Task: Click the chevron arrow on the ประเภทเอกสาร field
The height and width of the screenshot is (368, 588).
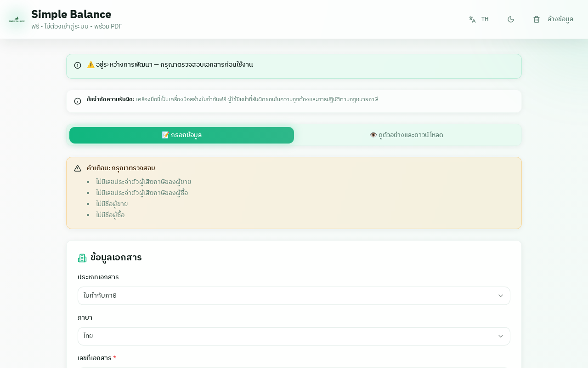Action: coord(501,296)
